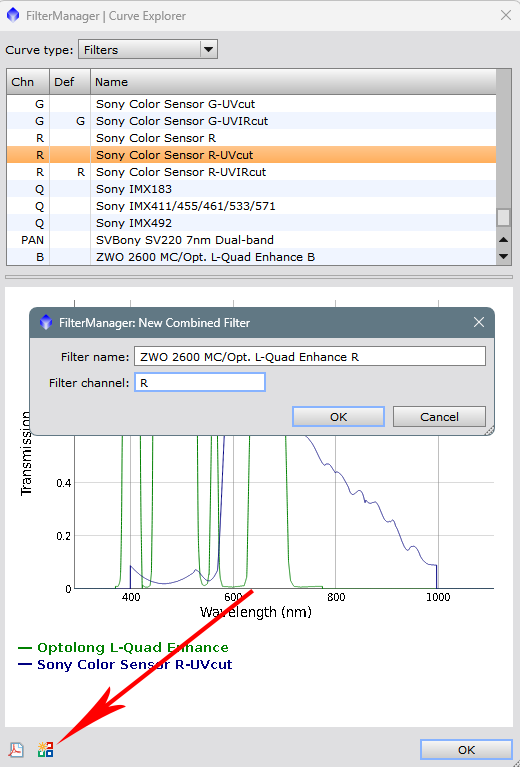Cancel the New Combined Filter dialog

[x=439, y=417]
